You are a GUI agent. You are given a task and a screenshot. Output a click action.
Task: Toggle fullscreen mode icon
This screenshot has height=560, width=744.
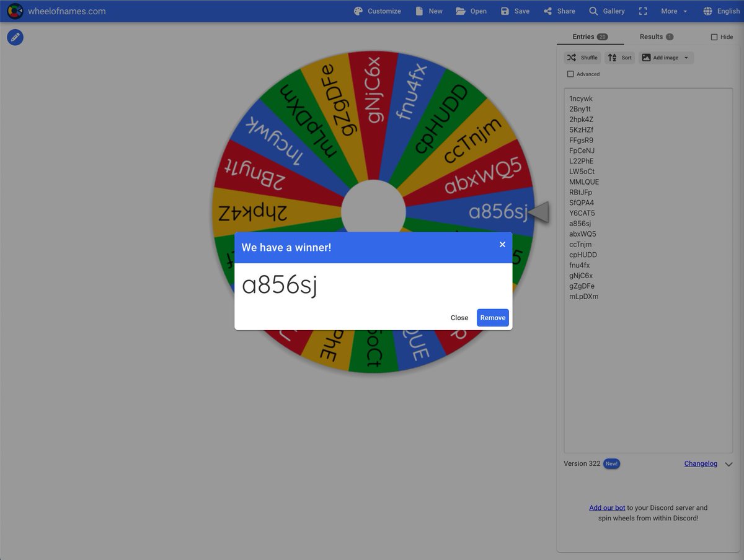point(643,11)
